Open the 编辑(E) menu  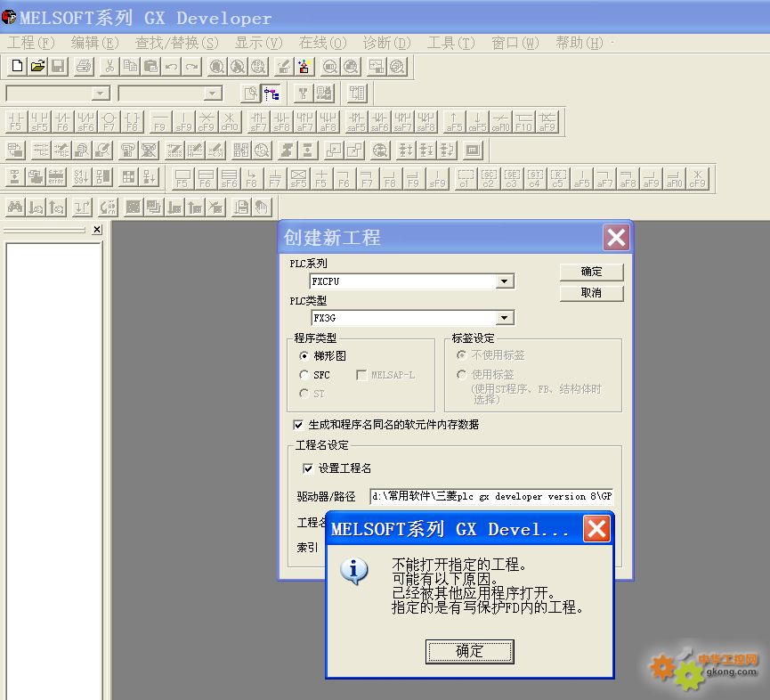(94, 44)
